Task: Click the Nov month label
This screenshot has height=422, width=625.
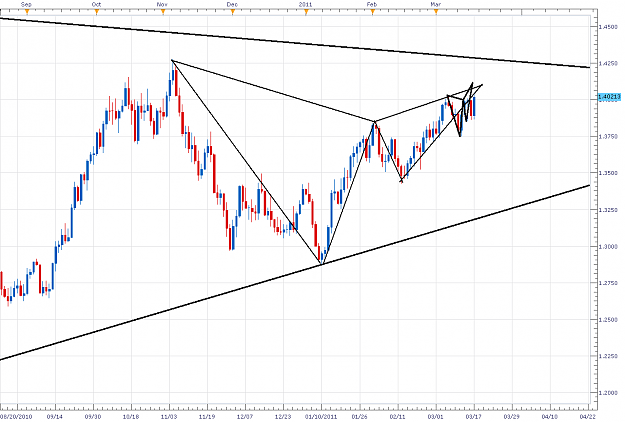Action: (162, 4)
